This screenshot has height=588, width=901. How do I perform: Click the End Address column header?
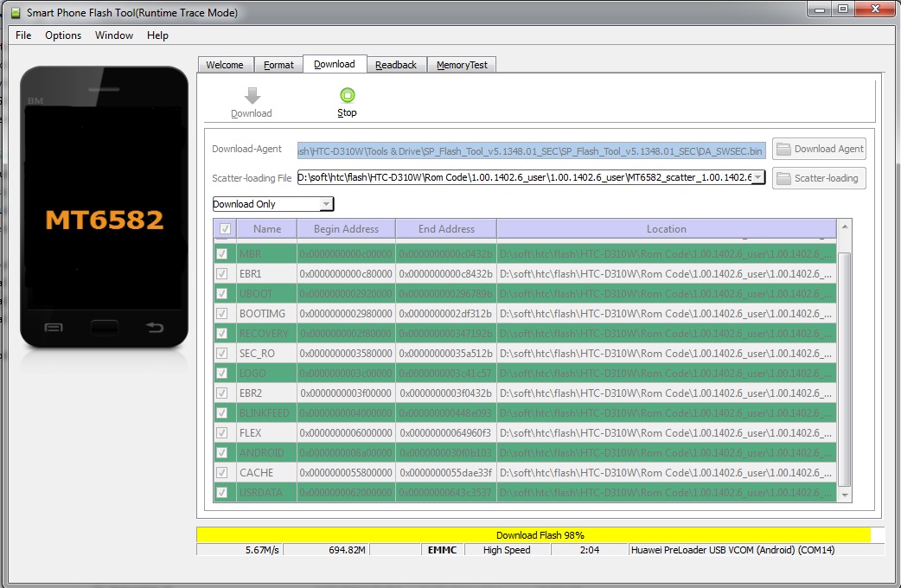pyautogui.click(x=446, y=229)
